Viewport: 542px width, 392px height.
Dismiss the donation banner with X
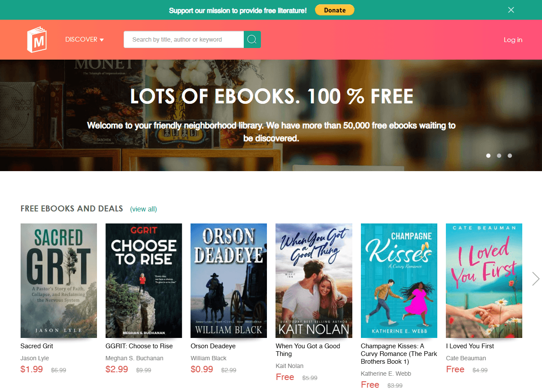tap(511, 10)
